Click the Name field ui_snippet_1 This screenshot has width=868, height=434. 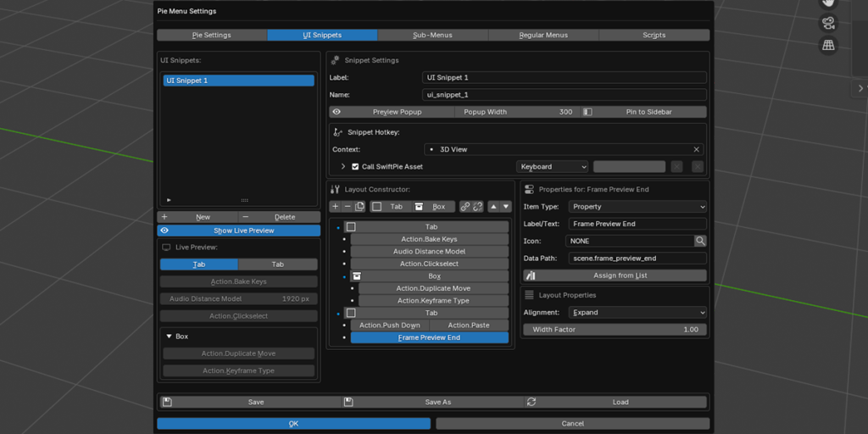click(x=564, y=95)
